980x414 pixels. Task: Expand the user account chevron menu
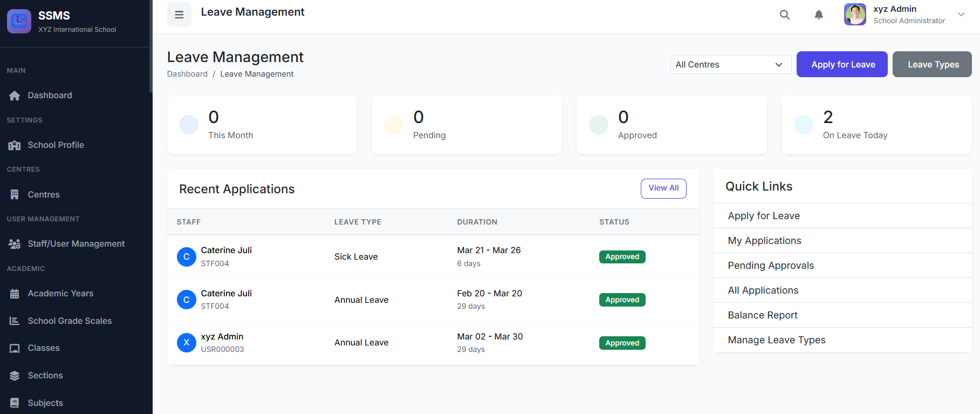[961, 15]
